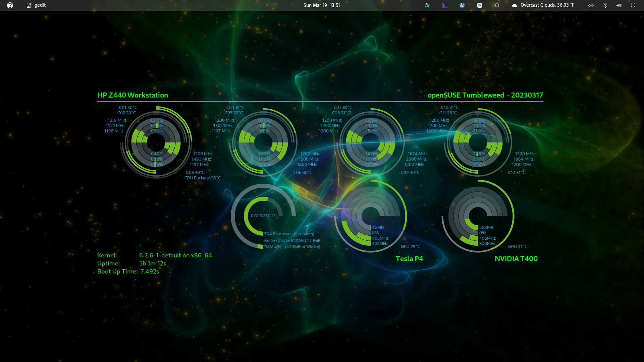The width and height of the screenshot is (644, 362).
Task: Click the '5h 1m 12s' uptime value
Action: [x=153, y=263]
